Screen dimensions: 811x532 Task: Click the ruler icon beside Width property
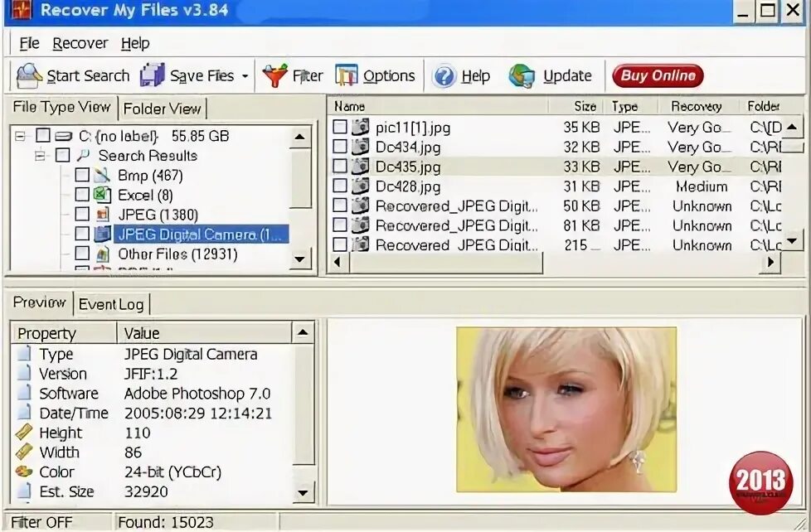pyautogui.click(x=24, y=452)
